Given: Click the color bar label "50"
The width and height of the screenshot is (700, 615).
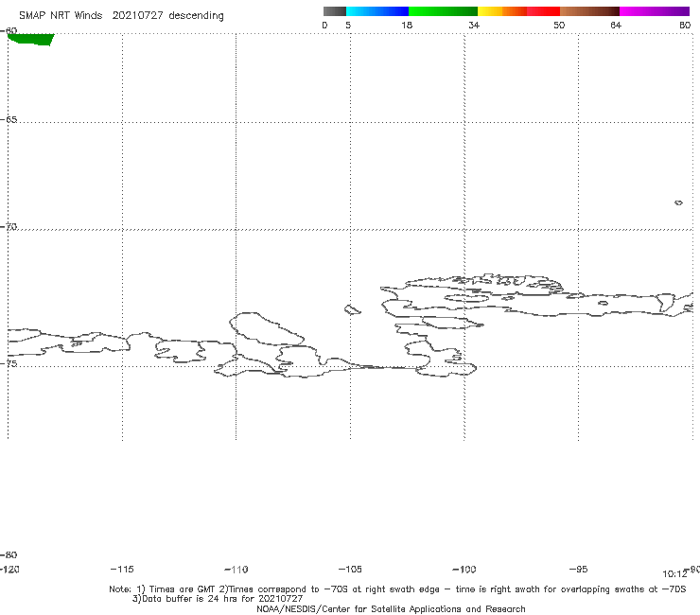Looking at the screenshot, I should point(559,25).
